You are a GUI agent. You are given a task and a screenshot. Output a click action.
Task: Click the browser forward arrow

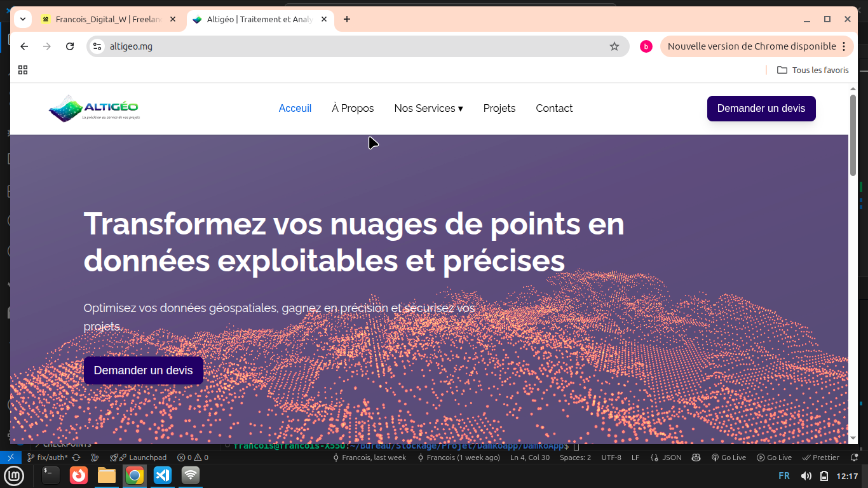click(x=47, y=46)
